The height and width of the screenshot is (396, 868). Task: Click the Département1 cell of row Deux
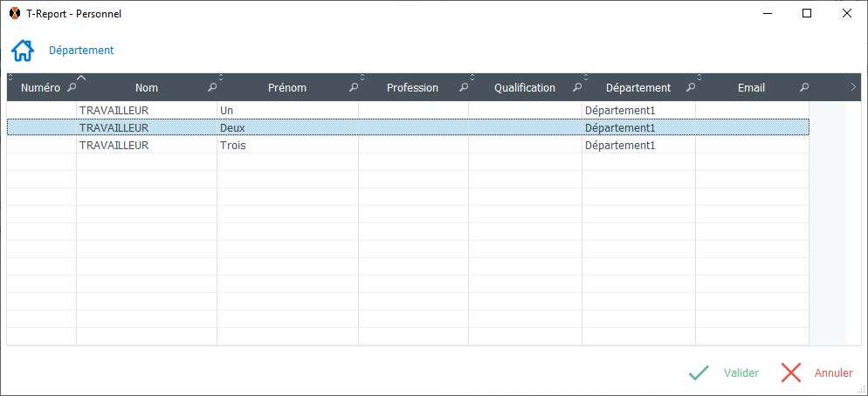click(620, 128)
